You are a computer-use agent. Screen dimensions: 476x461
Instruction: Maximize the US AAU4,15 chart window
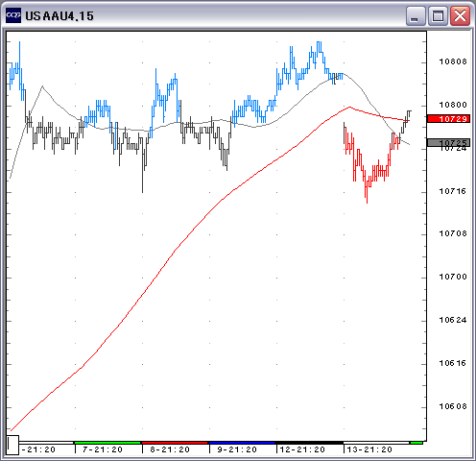438,15
